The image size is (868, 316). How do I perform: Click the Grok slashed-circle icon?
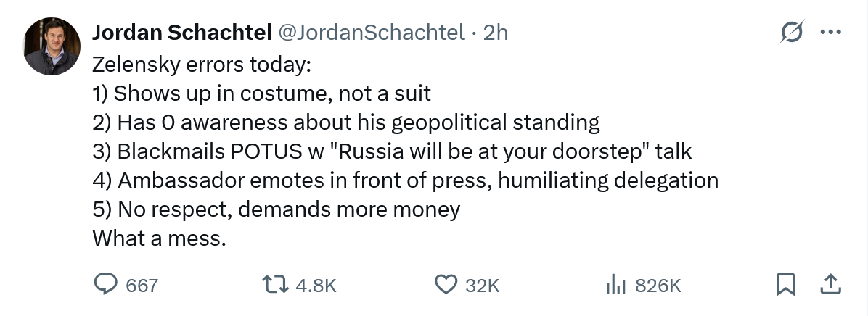click(790, 33)
